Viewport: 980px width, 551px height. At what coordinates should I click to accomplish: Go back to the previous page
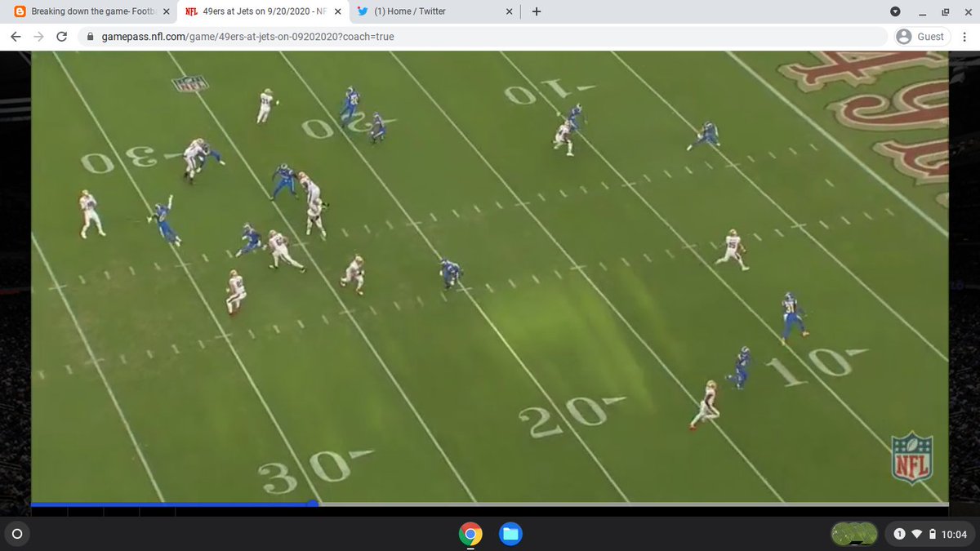tap(16, 37)
